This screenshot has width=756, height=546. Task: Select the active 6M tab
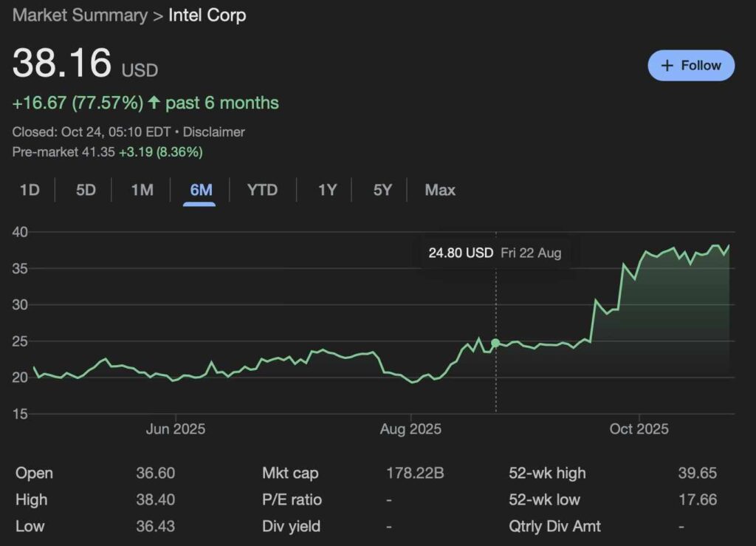coord(201,190)
